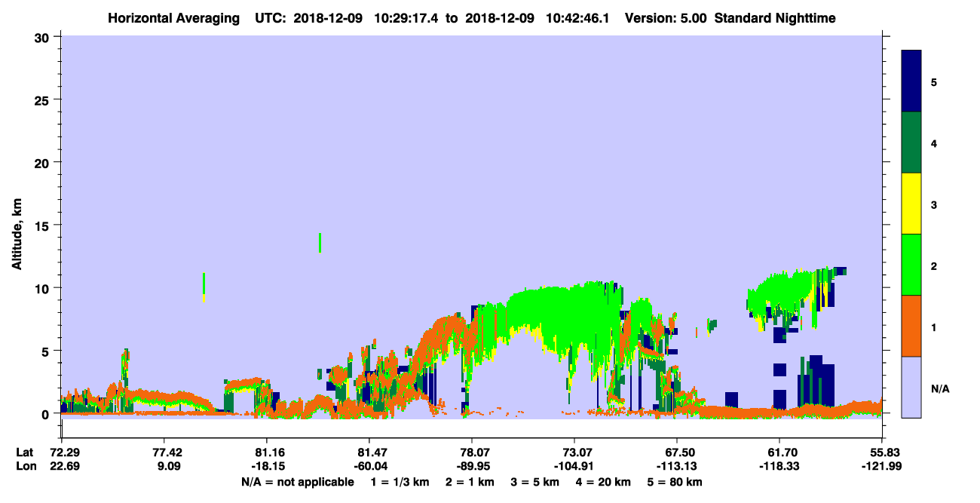Click the 'Lon' axis label
The image size is (980, 503).
click(x=25, y=467)
